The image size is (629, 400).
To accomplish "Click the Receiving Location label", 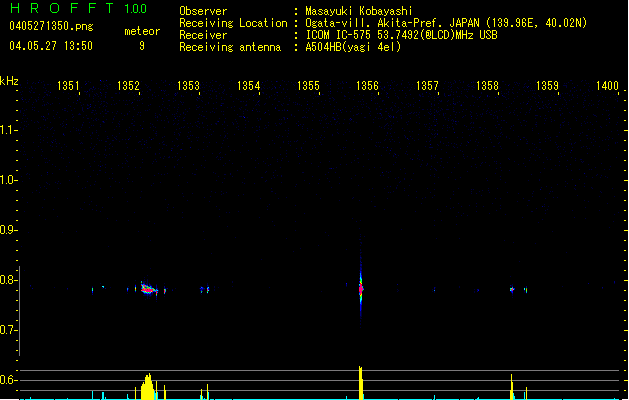I will point(233,23).
